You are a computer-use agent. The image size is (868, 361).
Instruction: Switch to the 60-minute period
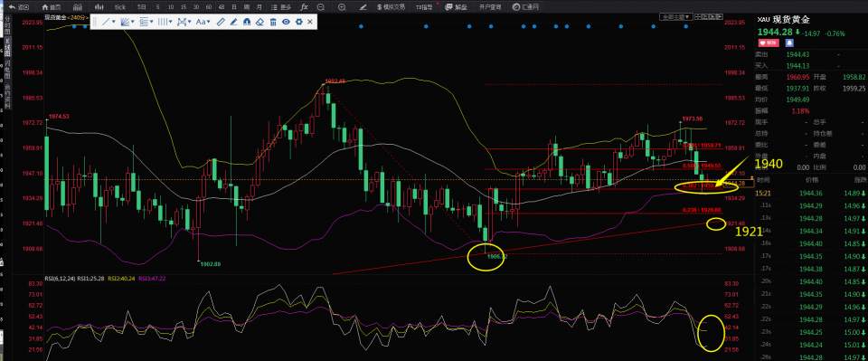pos(209,7)
